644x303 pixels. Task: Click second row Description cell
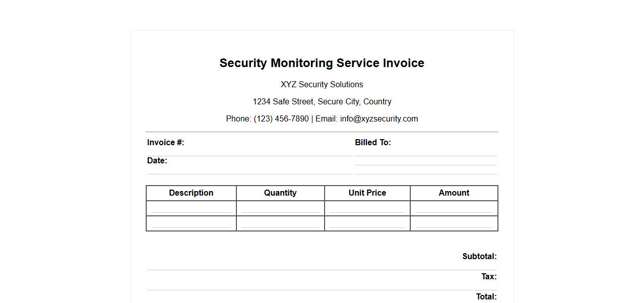pyautogui.click(x=191, y=223)
